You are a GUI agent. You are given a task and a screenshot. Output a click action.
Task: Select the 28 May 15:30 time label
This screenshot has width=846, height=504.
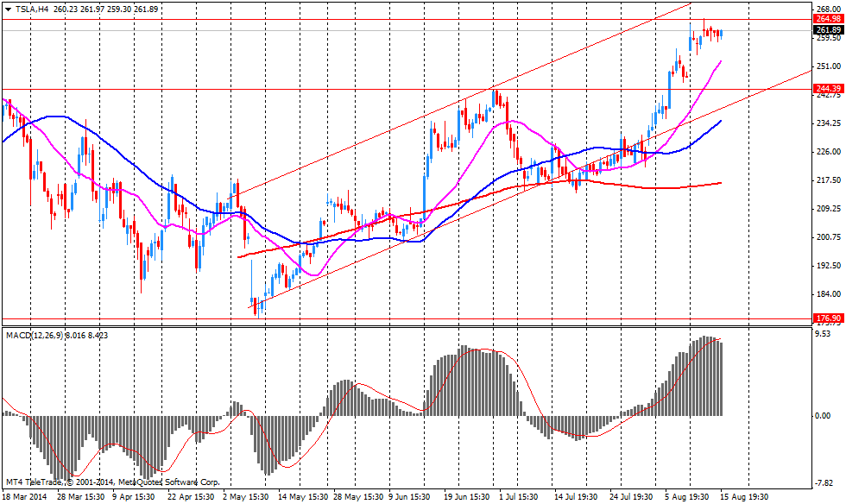pos(358,496)
